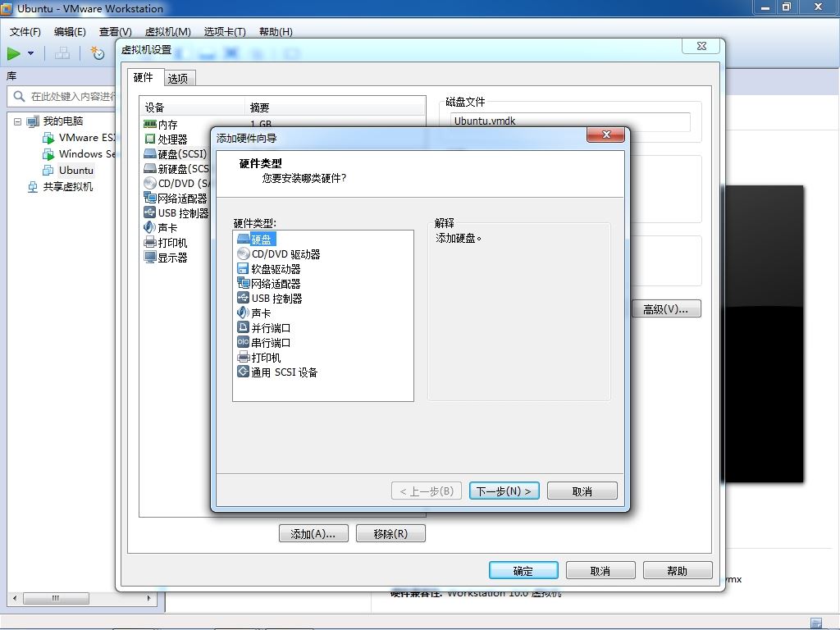Click 内存 memory icon in device list
This screenshot has width=840, height=630.
150,125
